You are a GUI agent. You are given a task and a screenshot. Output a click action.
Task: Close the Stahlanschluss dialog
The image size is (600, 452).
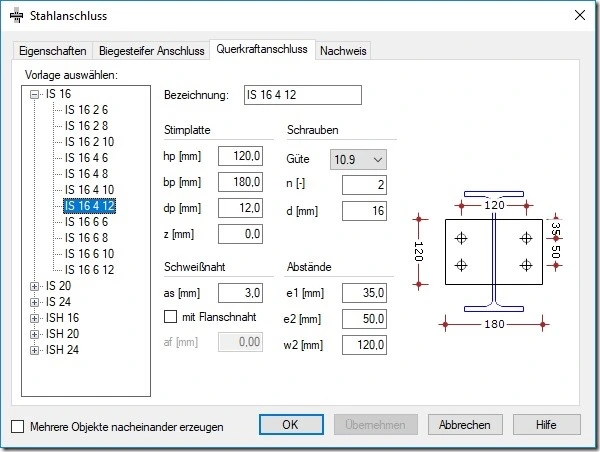(580, 15)
